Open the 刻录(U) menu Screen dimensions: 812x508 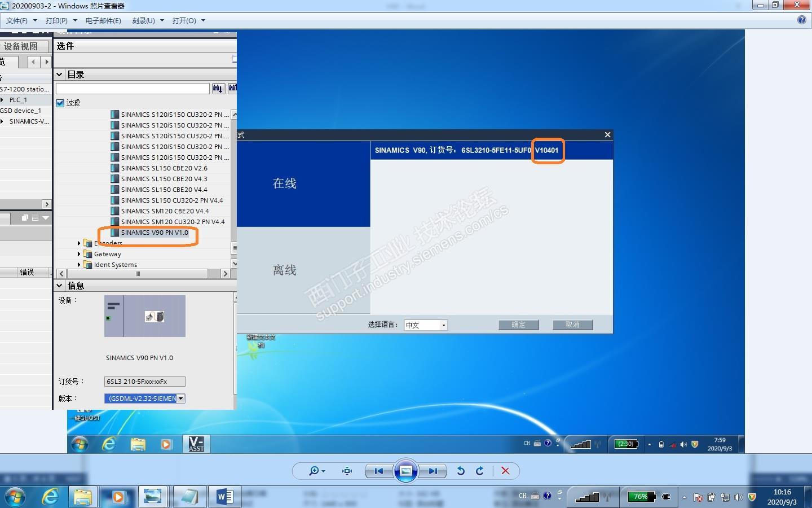[x=148, y=20]
